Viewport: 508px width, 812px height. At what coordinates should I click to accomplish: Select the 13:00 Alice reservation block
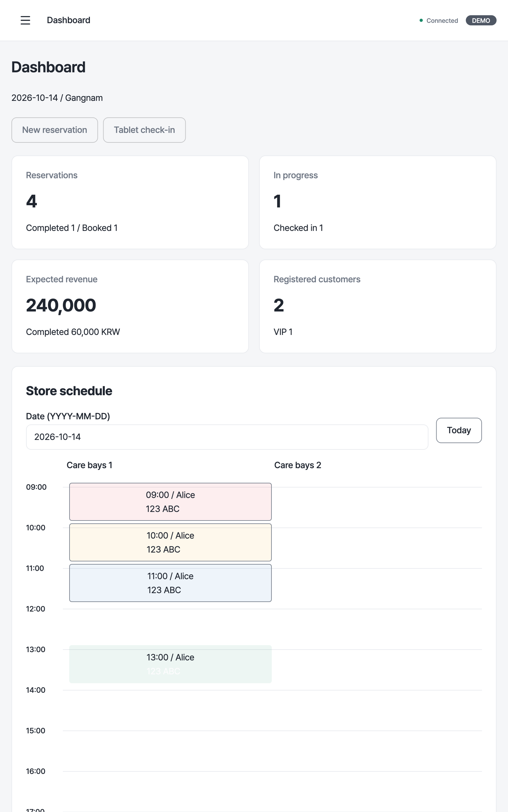pos(170,664)
